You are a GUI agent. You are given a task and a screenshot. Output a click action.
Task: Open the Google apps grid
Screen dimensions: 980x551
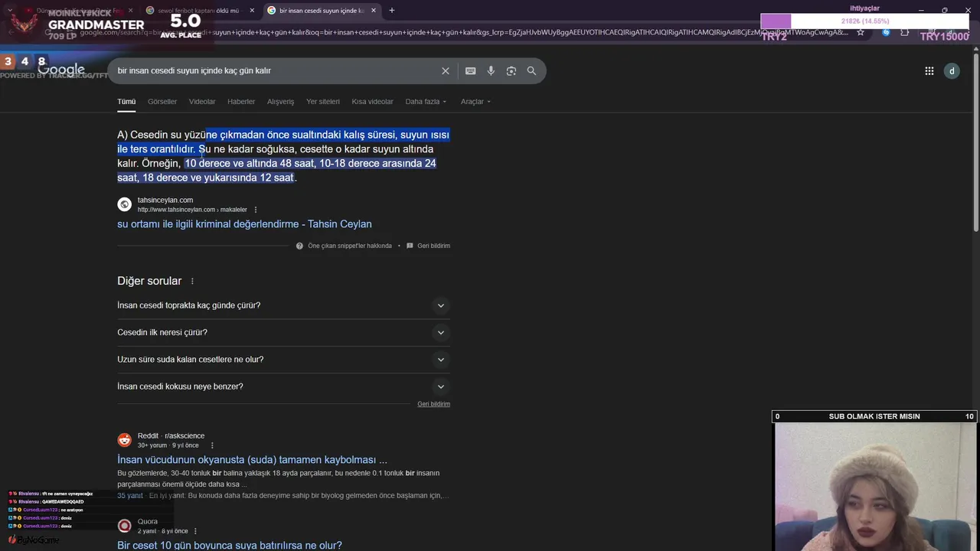tap(929, 70)
